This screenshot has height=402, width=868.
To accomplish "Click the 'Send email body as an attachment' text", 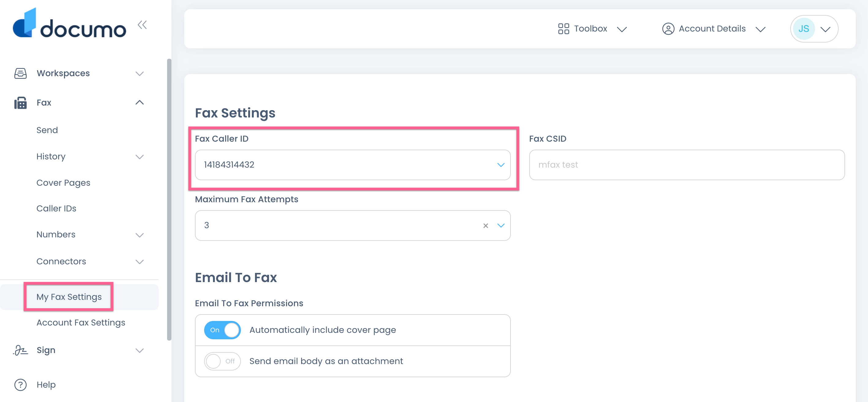I will tap(326, 361).
